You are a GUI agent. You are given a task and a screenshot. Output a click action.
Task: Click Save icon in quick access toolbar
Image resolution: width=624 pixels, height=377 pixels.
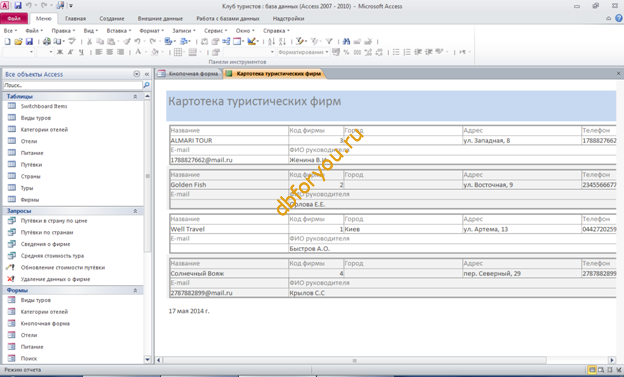[18, 6]
